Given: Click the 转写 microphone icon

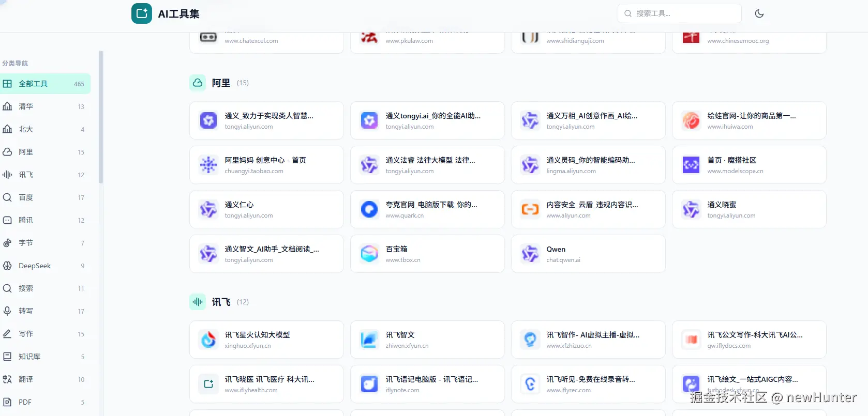Looking at the screenshot, I should 7,311.
